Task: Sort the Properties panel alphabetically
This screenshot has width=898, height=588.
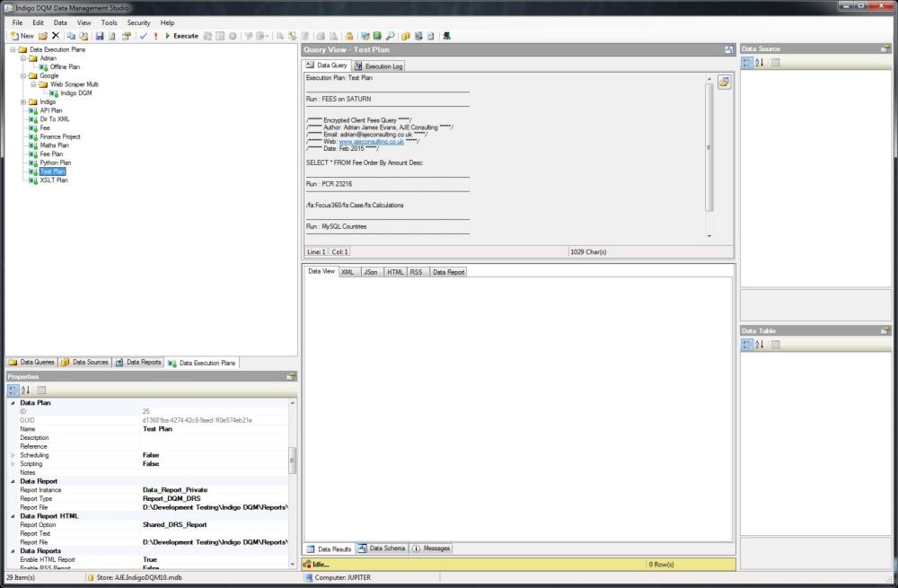Action: (x=24, y=391)
